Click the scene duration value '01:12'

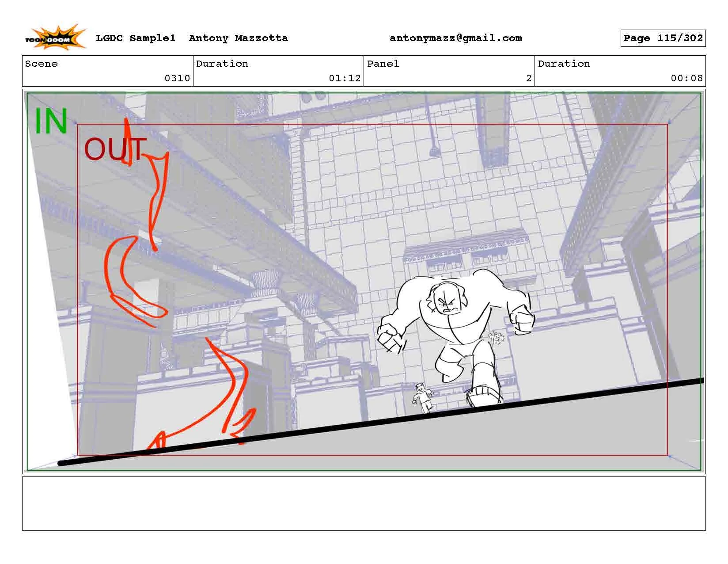pos(345,78)
